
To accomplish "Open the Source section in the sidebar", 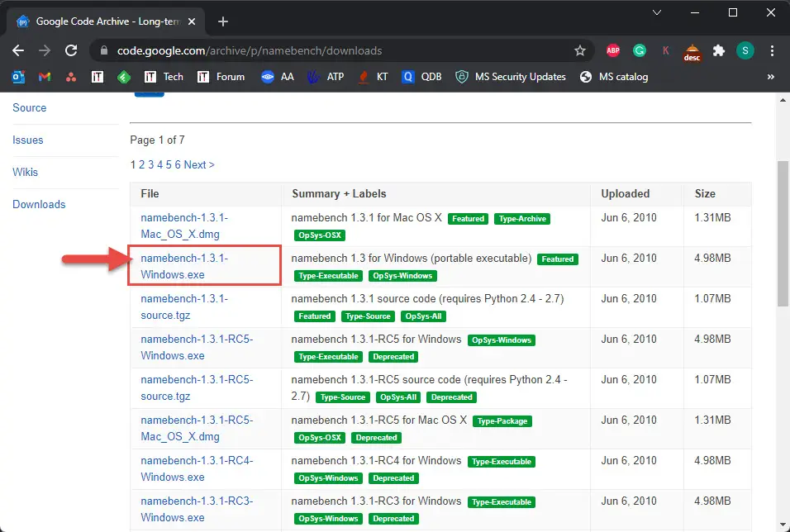I will [x=29, y=108].
